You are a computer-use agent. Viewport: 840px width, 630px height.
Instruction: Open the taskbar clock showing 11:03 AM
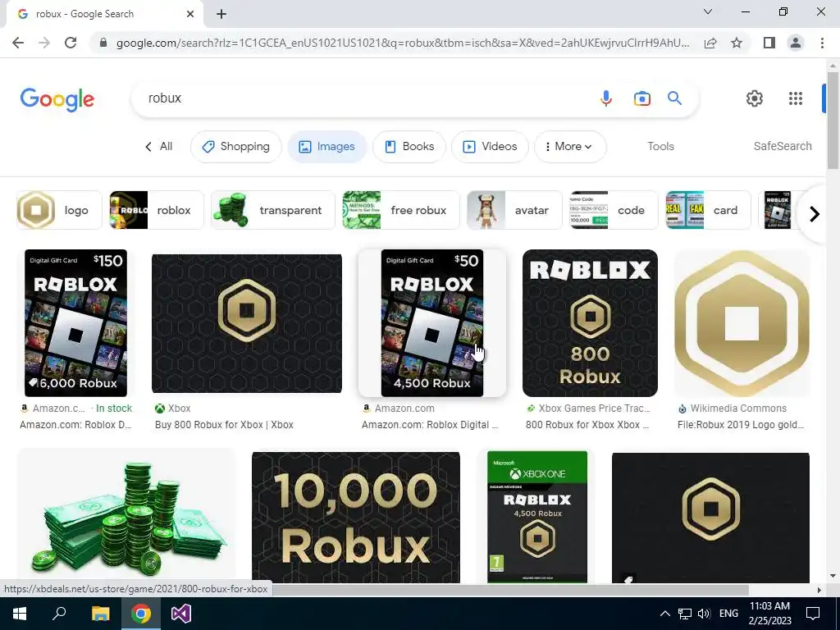[769, 614]
